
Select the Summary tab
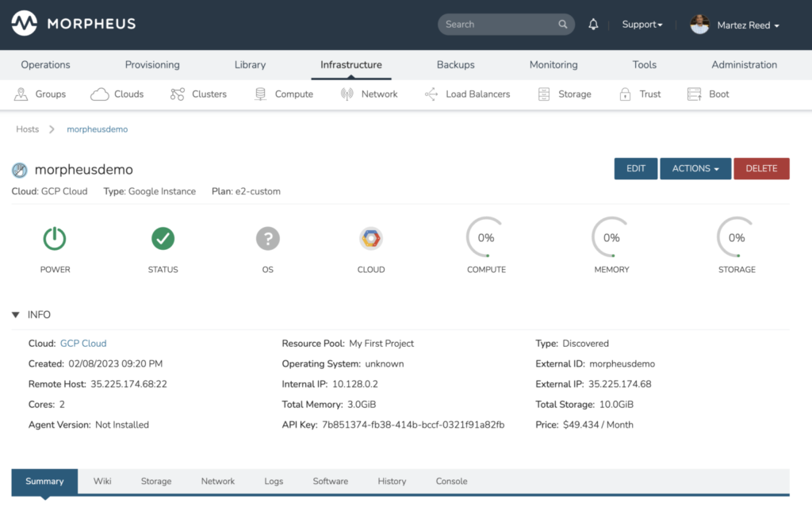pos(44,482)
